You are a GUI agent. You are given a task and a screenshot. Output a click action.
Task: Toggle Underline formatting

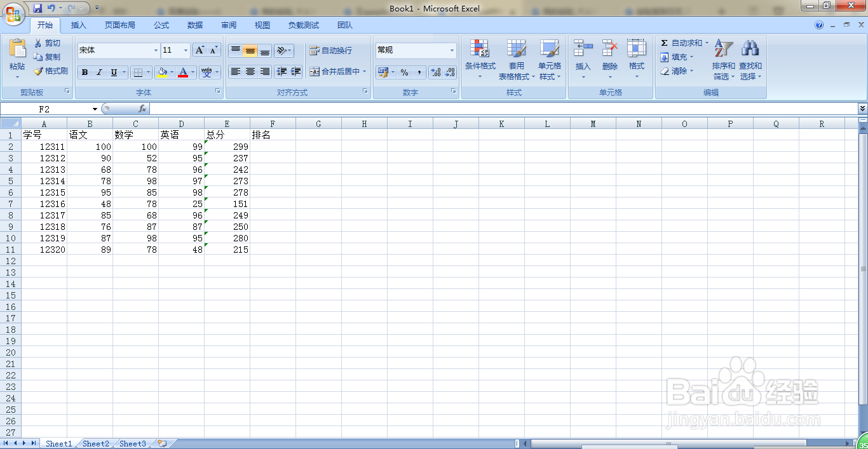[x=114, y=72]
